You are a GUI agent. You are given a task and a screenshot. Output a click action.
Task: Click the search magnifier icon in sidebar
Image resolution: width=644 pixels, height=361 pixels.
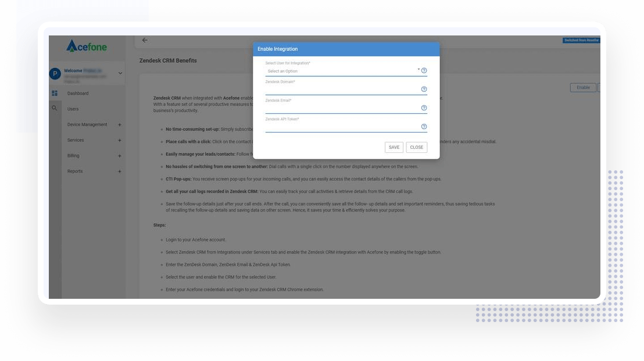[x=54, y=109]
